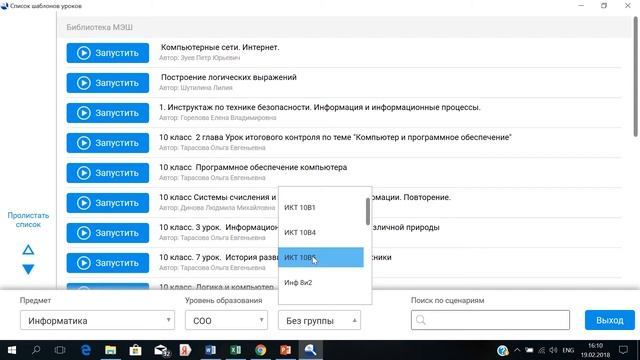Click lesson title Компьютерные сети. Интернет.
640x360 pixels.
tap(220, 47)
